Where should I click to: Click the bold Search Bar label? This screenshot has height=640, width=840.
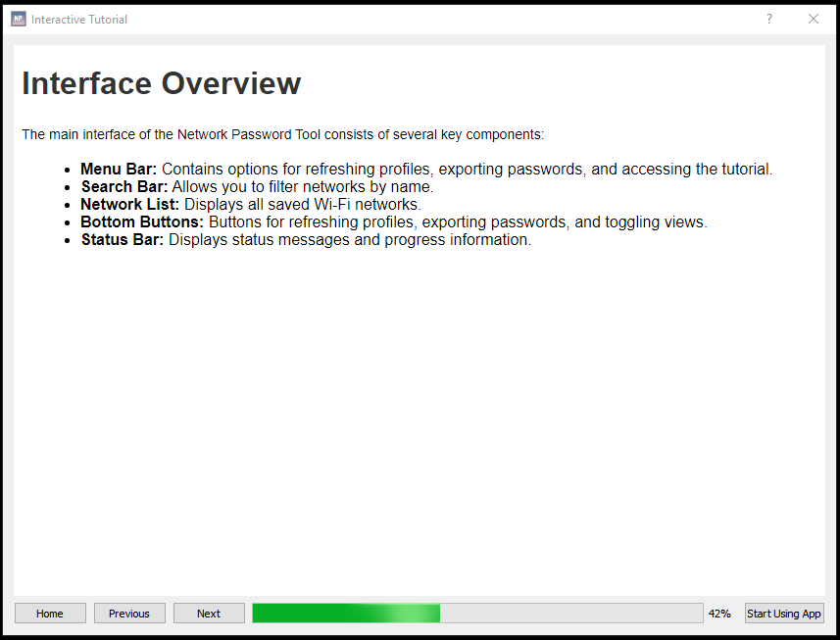(124, 186)
